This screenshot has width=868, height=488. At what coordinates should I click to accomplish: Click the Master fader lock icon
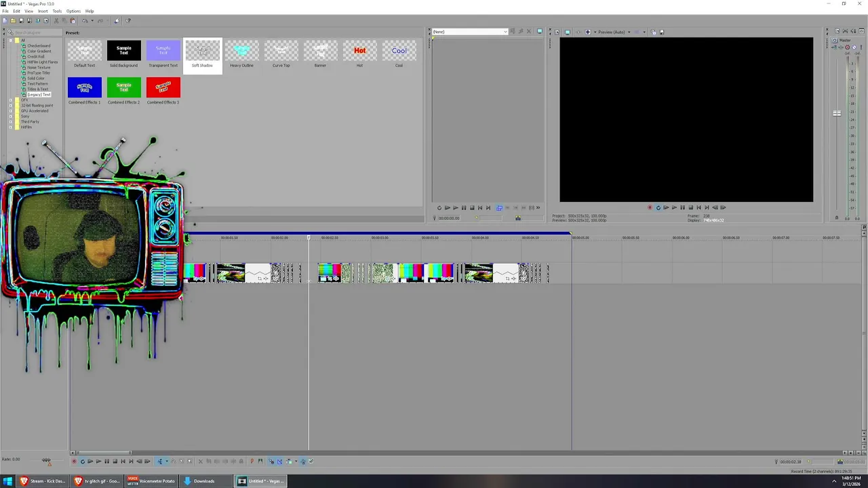837,218
